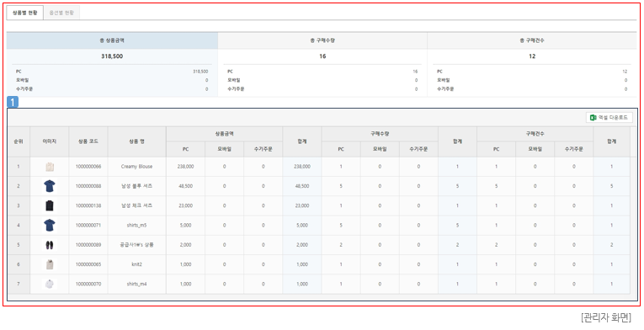Click the 상품 코드 column header

click(88, 141)
